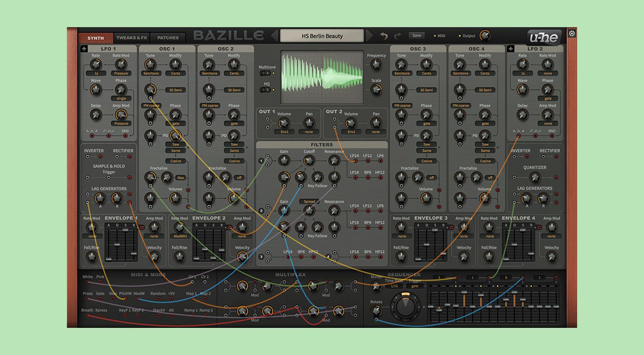Switch to the TWEAKS & FX tab

(132, 38)
